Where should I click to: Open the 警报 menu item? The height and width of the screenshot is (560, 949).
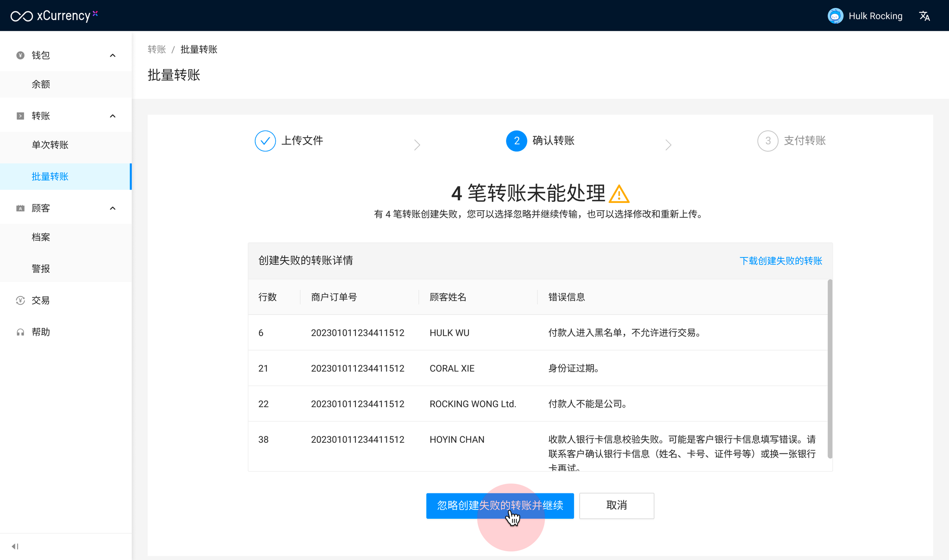pos(41,269)
